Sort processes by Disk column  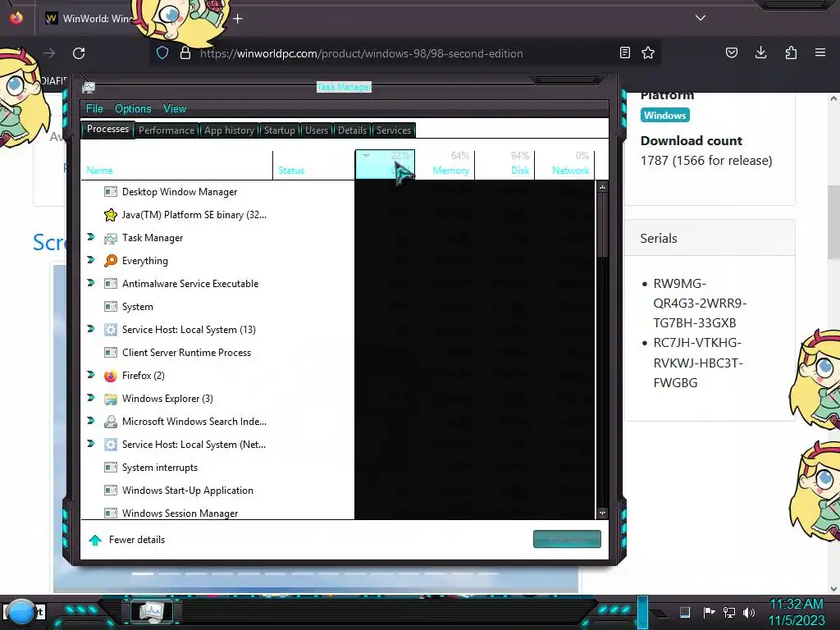tap(504, 165)
